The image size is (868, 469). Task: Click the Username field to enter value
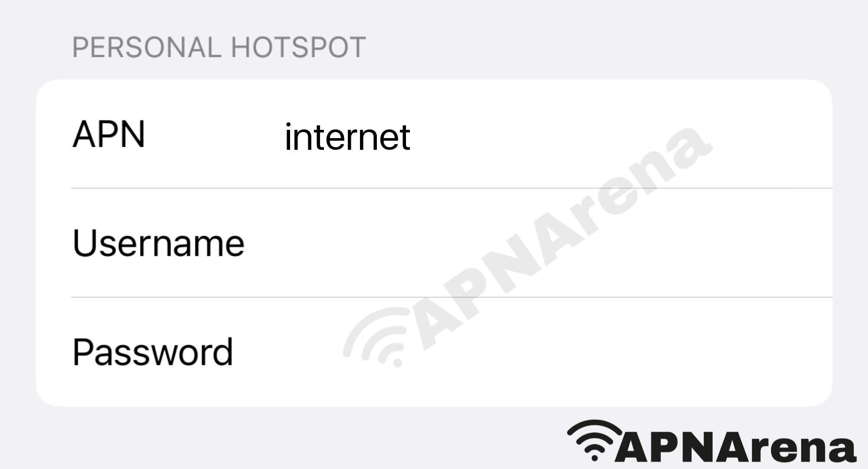point(433,243)
